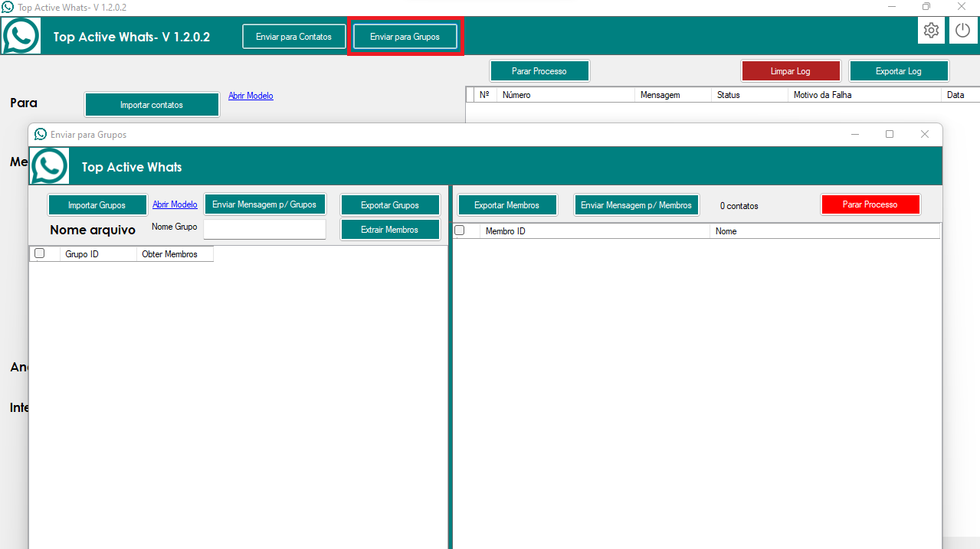980x549 pixels.
Task: Toggle select-all checkbox in Grupo ID table
Action: pyautogui.click(x=40, y=253)
